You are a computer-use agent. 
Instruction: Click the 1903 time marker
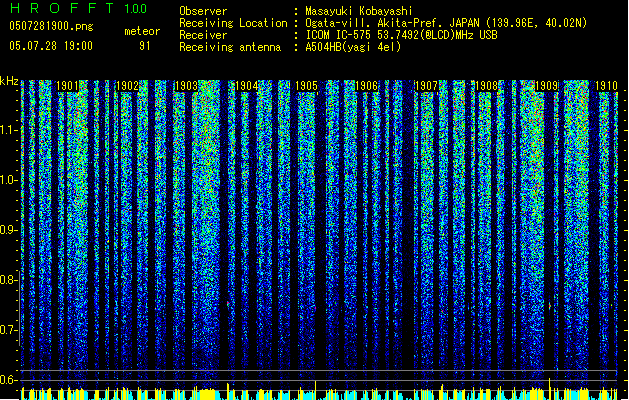coord(187,86)
